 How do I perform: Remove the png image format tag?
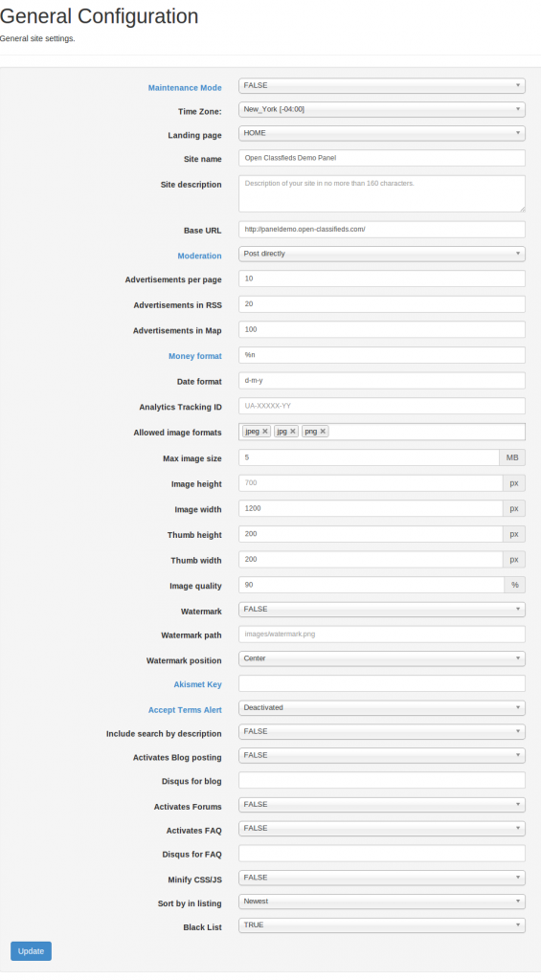pos(323,432)
